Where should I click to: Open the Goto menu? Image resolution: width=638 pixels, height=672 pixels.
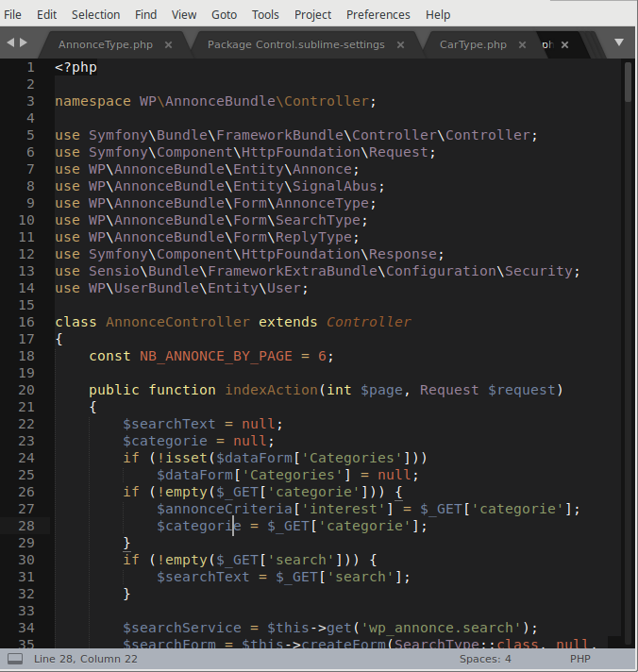coord(224,14)
